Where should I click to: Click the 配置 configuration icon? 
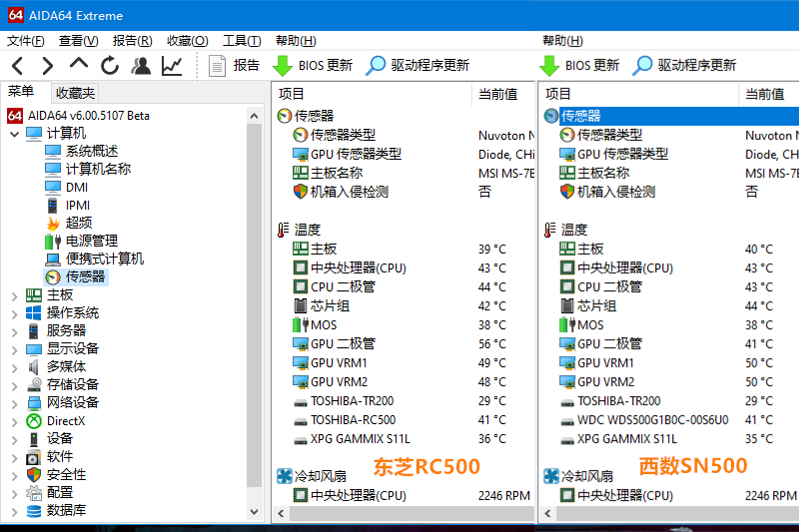[x=34, y=492]
